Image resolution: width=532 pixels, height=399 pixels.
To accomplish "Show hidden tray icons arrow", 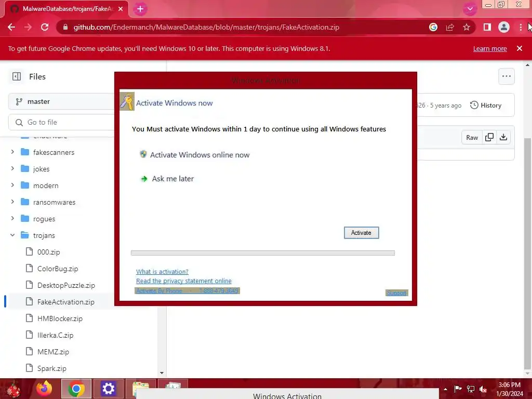I will (x=445, y=389).
